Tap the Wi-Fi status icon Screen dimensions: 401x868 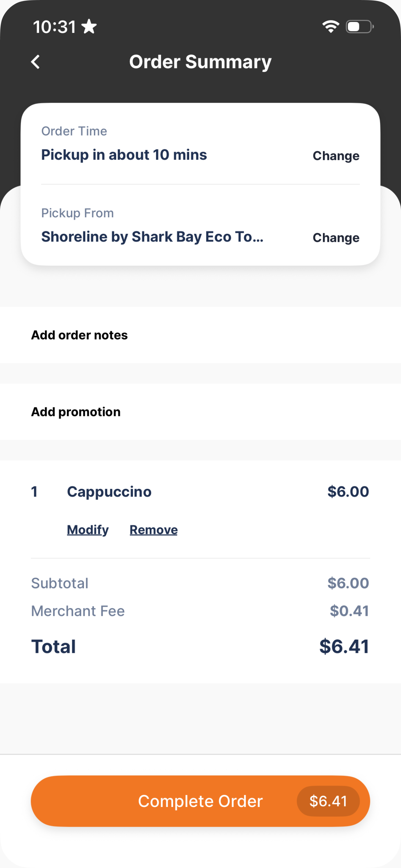pos(331,26)
